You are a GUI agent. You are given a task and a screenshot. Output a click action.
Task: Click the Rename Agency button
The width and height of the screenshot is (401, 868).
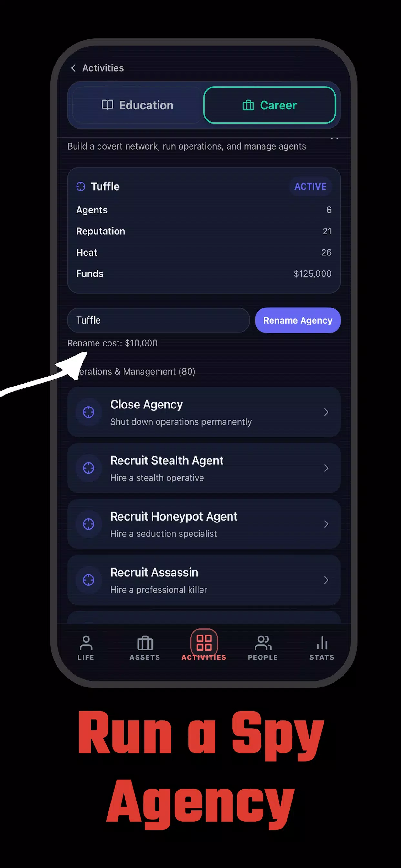(x=298, y=320)
